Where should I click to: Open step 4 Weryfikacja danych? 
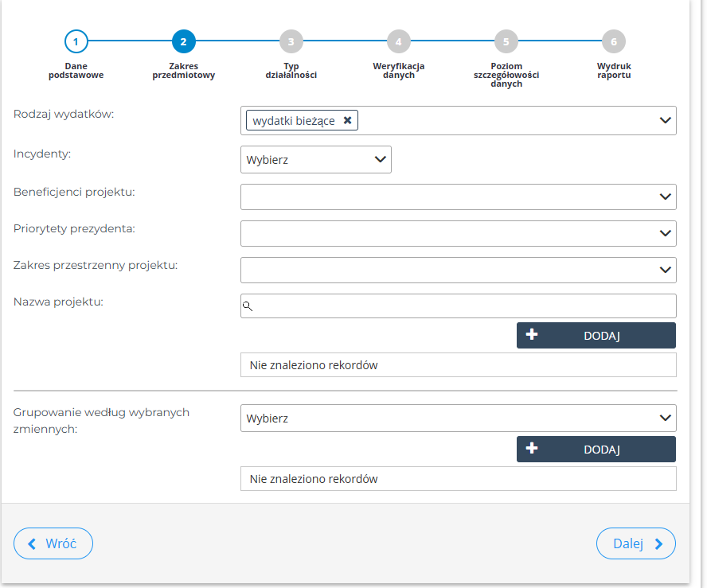pyautogui.click(x=398, y=41)
